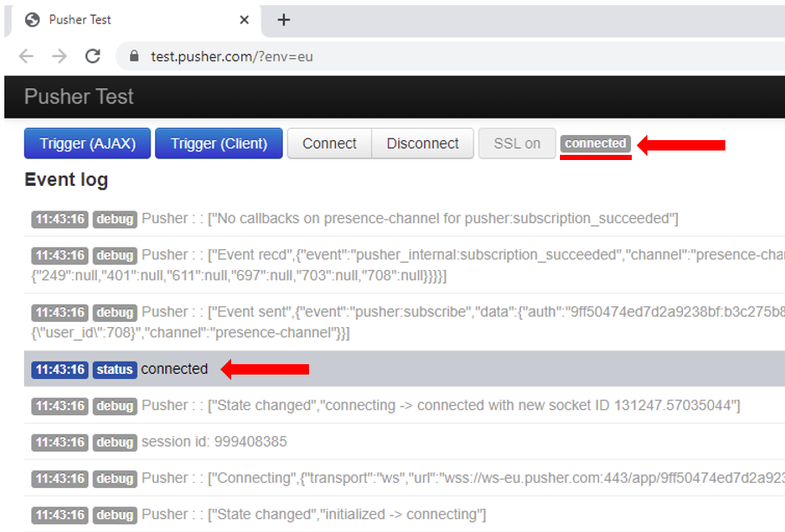Click the blue status label badge
The width and height of the screenshot is (785, 532).
[x=114, y=369]
